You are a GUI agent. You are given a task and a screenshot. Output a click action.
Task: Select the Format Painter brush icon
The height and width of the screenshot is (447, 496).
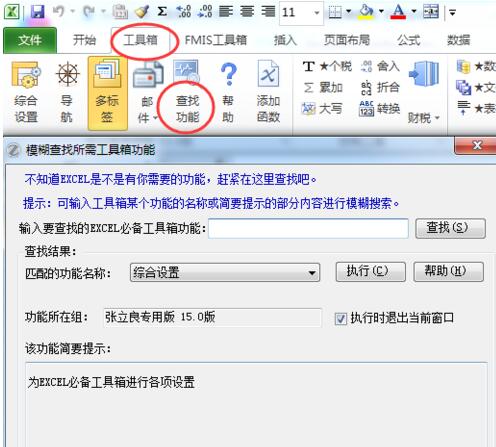142,12
